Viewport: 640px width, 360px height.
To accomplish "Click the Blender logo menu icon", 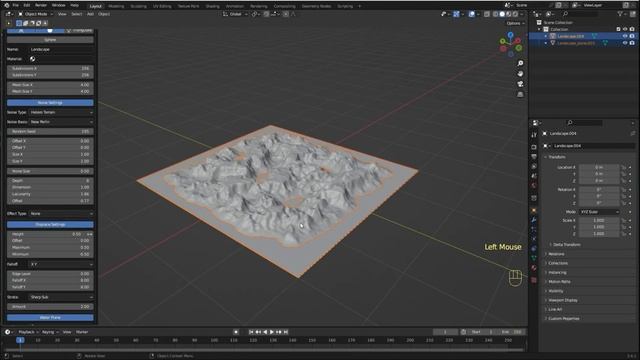I will click(x=7, y=5).
